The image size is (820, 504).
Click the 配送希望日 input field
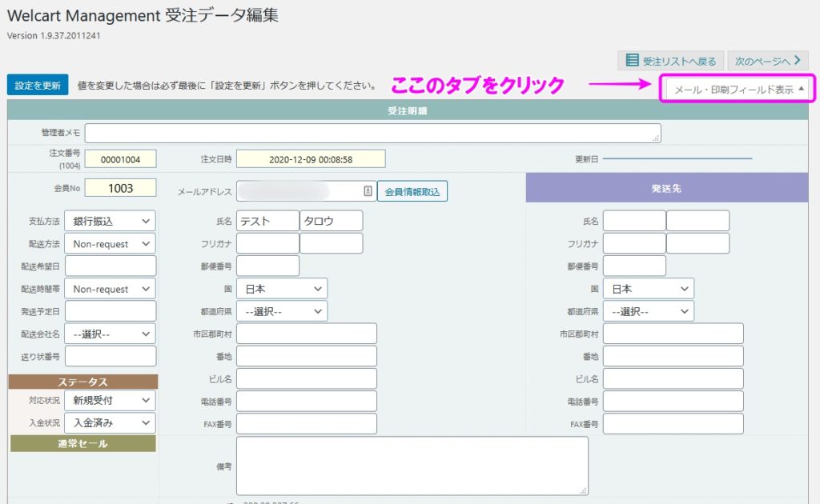coord(111,266)
